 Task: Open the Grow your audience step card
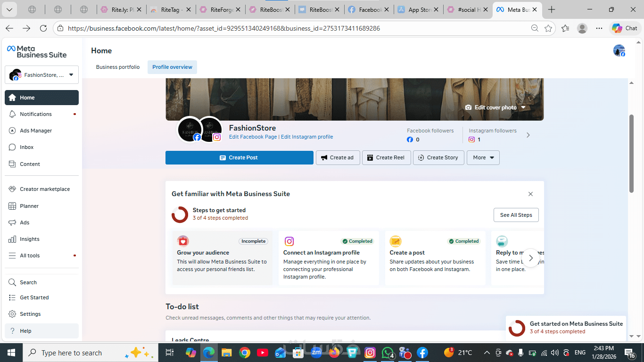pos(223,258)
